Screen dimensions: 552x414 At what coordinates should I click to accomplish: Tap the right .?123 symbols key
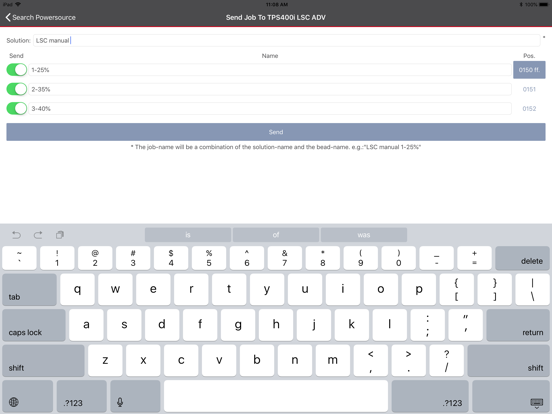click(430, 397)
